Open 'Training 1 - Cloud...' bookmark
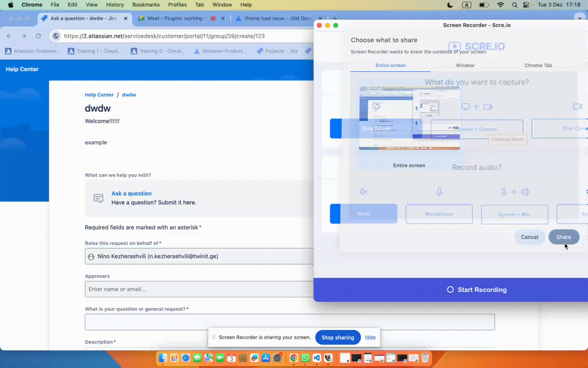 click(94, 51)
